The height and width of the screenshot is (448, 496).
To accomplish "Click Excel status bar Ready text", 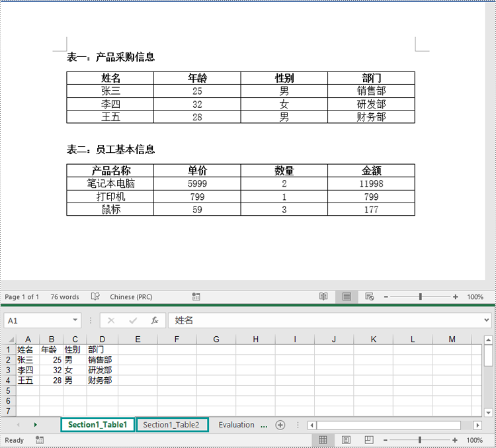I will pyautogui.click(x=15, y=440).
